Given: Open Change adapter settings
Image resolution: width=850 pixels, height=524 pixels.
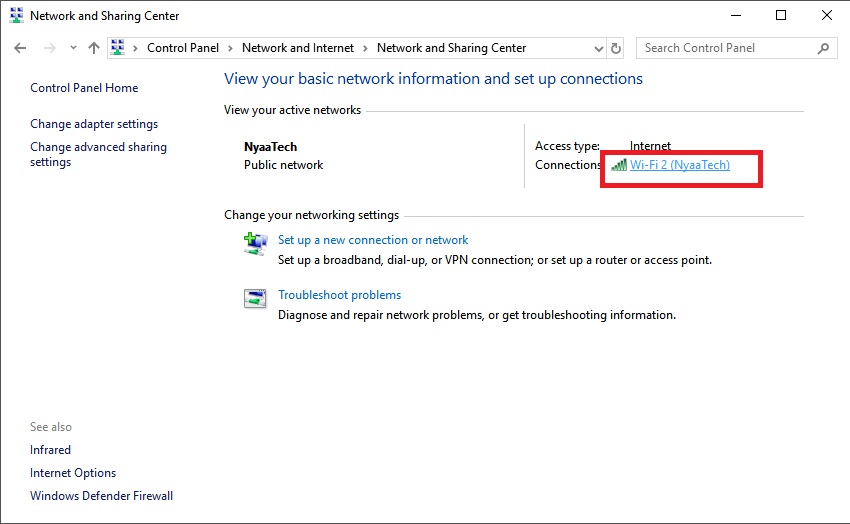Looking at the screenshot, I should click(94, 124).
